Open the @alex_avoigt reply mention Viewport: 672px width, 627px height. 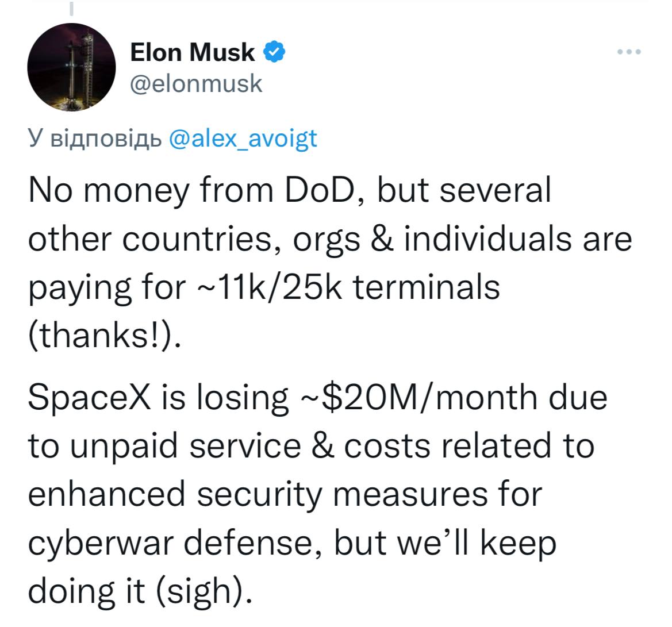[243, 139]
